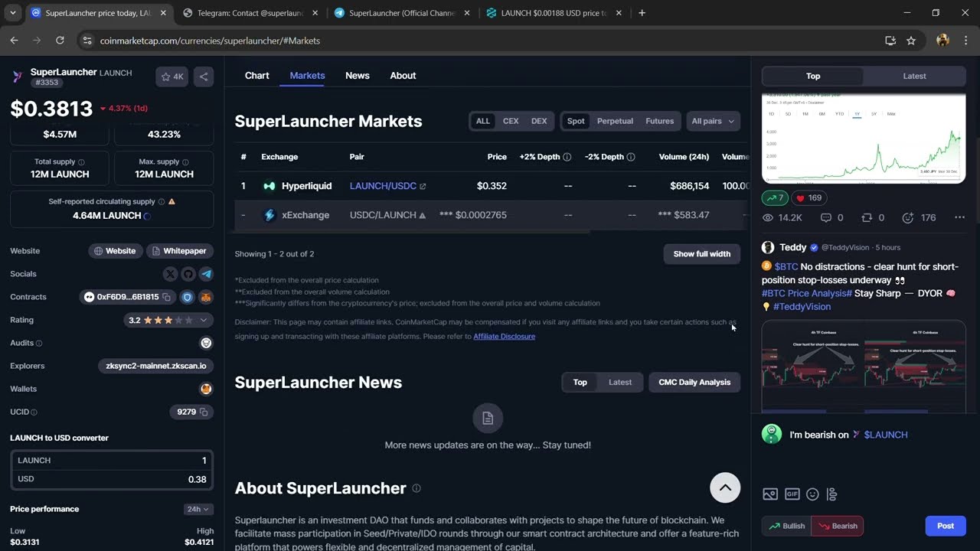Open the Chart tab
The image size is (980, 551).
(256, 76)
